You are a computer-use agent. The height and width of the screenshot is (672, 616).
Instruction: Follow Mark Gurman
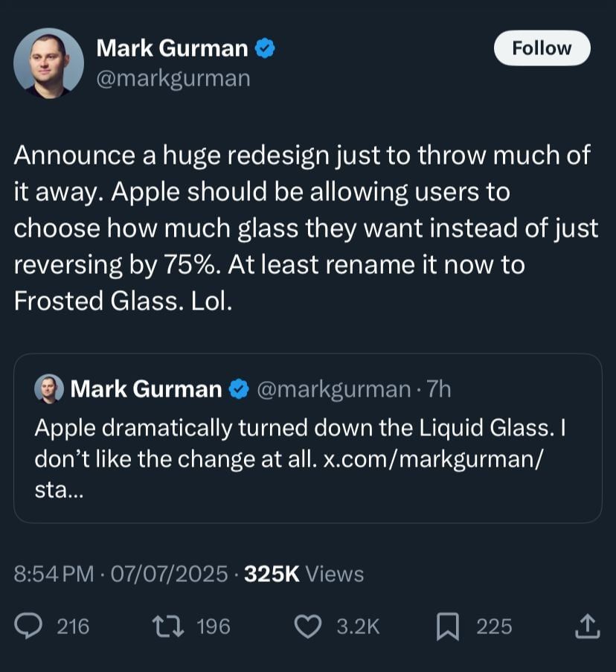pyautogui.click(x=542, y=48)
